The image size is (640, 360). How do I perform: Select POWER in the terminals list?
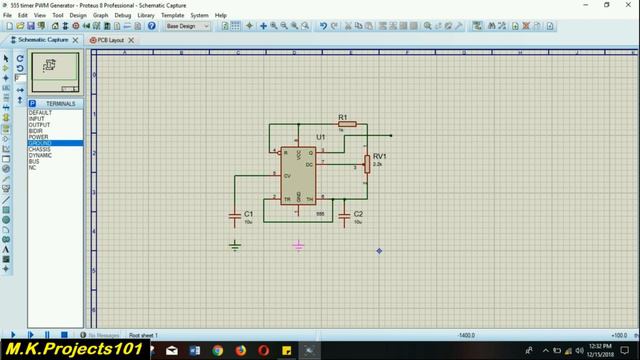coord(56,137)
